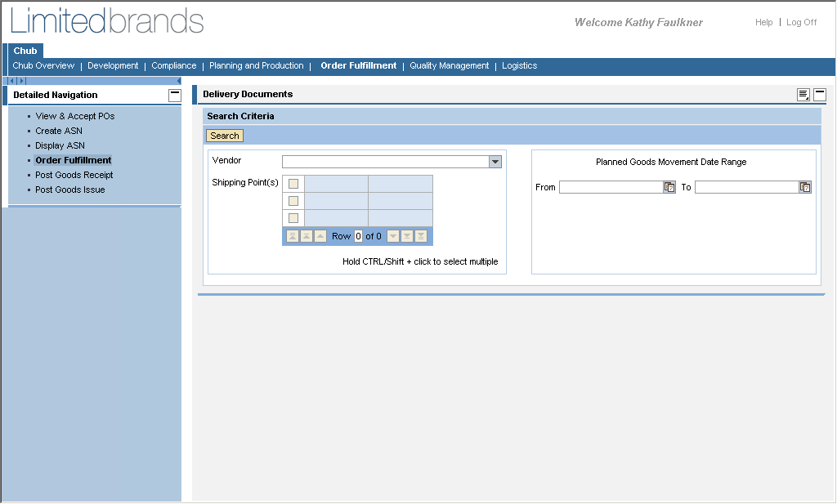Click the 'Search Criteria' heading
Image resolution: width=837 pixels, height=504 pixels.
click(240, 116)
